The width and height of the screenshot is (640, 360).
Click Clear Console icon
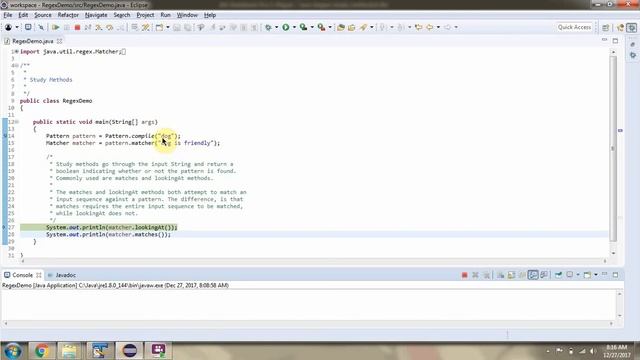pos(500,275)
